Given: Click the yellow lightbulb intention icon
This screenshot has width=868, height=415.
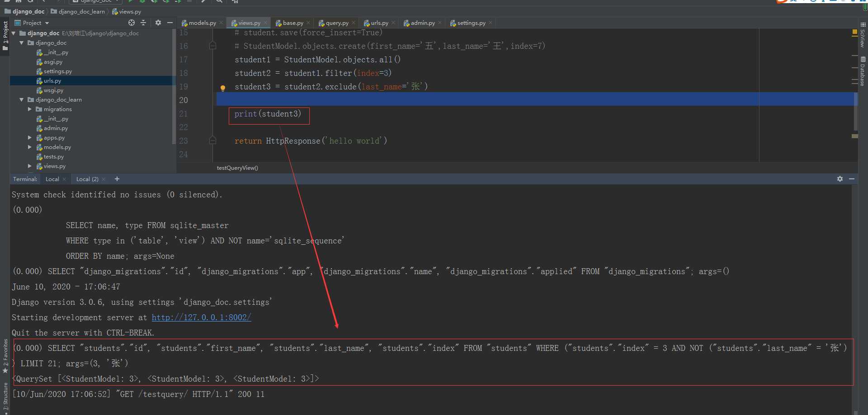Looking at the screenshot, I should click(x=222, y=88).
